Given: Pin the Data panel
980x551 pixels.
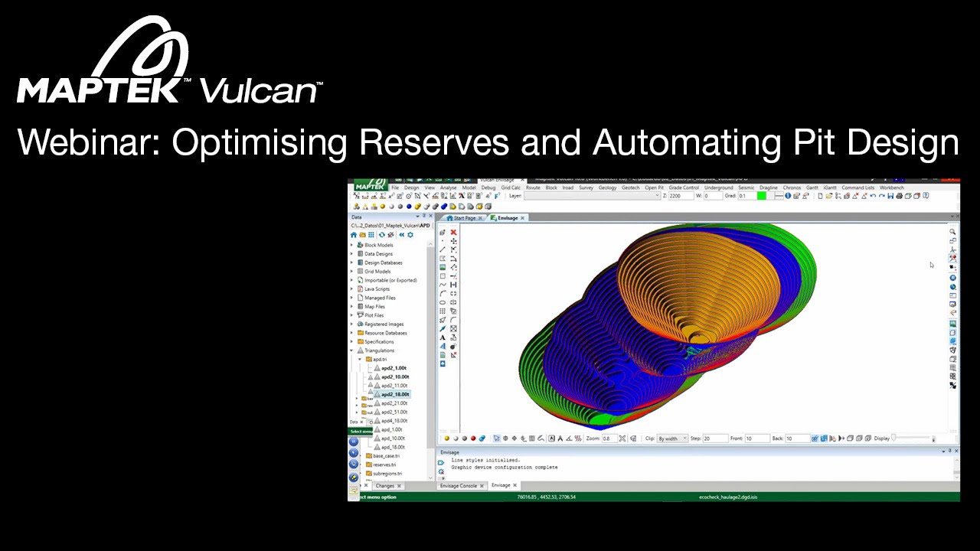Looking at the screenshot, I should 424,217.
